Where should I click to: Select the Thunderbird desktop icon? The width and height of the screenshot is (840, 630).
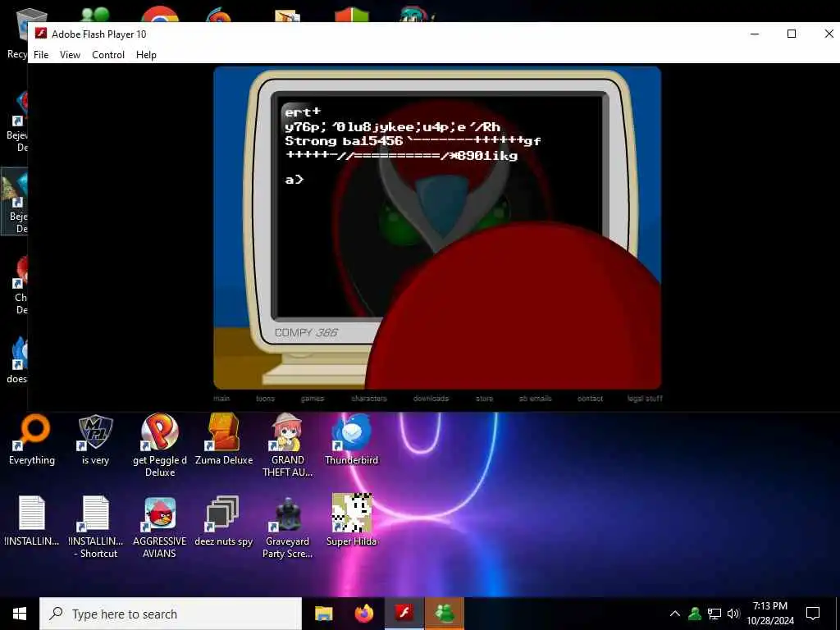click(x=351, y=440)
